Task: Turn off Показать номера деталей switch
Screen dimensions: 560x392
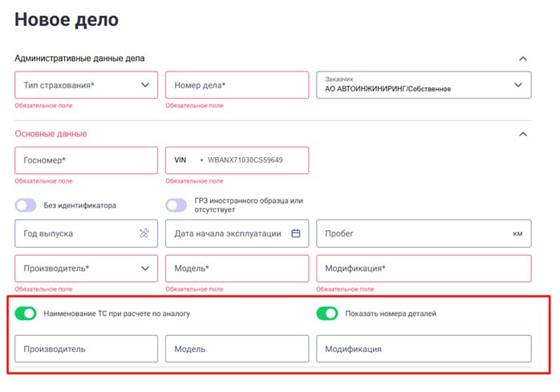Action: pos(327,313)
